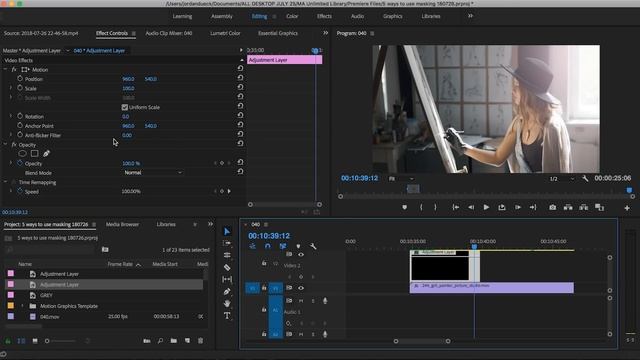Delete the selected project item with trash icon
This screenshot has height=360, width=640.
pyautogui.click(x=200, y=340)
